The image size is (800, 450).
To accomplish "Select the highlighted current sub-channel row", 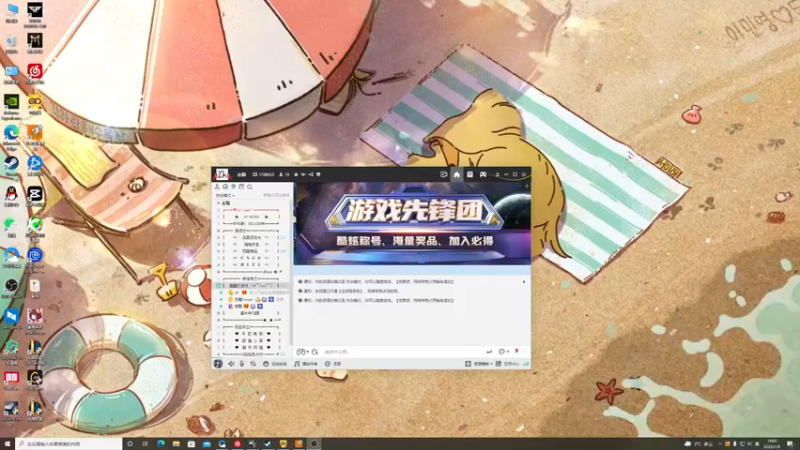I will tap(252, 286).
